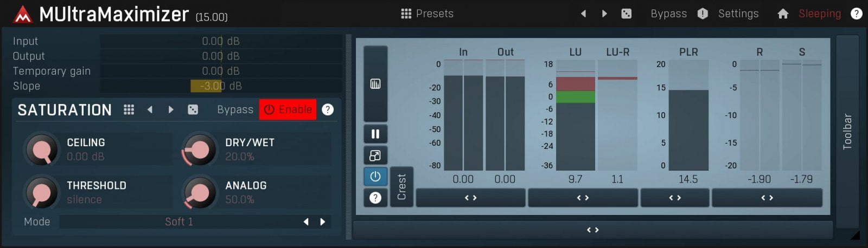Go to next preset with top right arrow

click(x=604, y=14)
